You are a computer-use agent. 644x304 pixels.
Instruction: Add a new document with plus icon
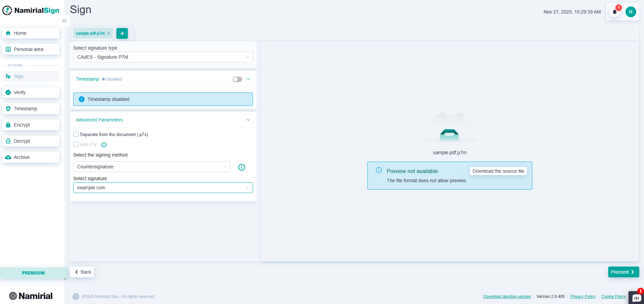(122, 33)
